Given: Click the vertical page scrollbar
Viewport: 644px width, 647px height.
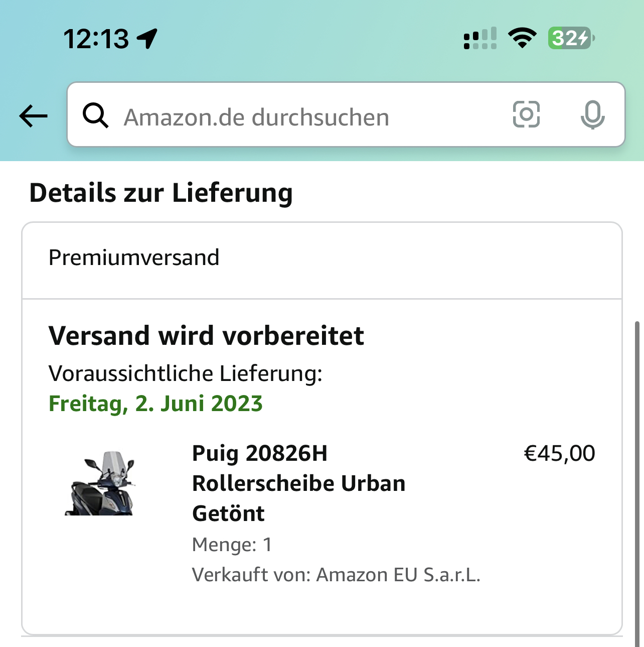Looking at the screenshot, I should 637,482.
